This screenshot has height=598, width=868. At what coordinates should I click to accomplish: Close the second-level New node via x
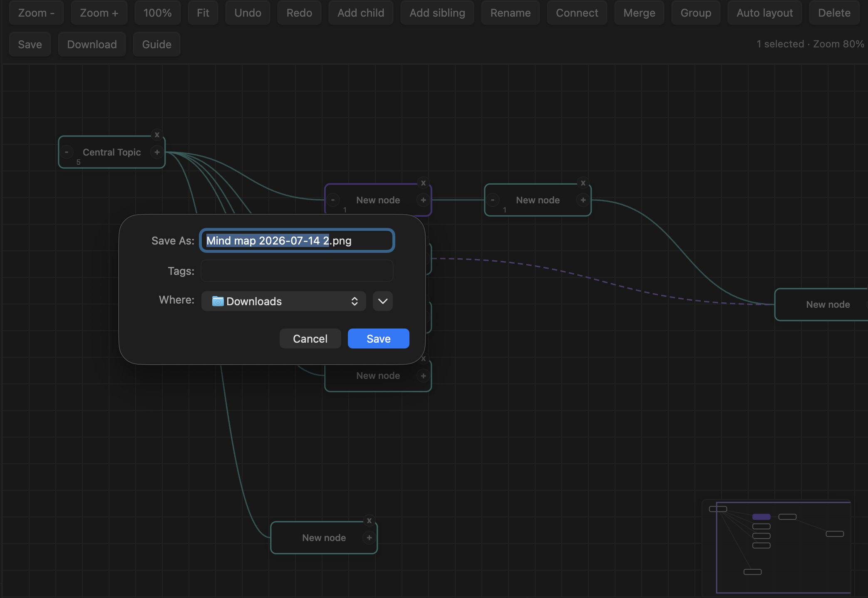point(583,183)
